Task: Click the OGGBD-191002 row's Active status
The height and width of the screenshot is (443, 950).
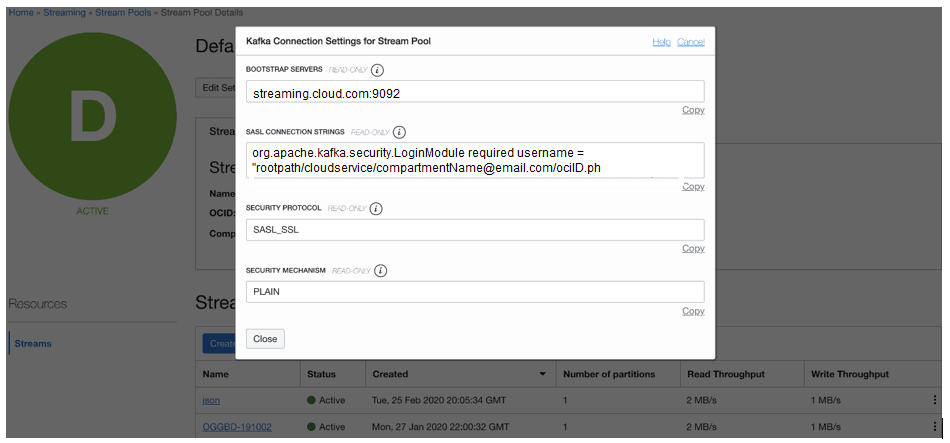Action: pos(326,427)
